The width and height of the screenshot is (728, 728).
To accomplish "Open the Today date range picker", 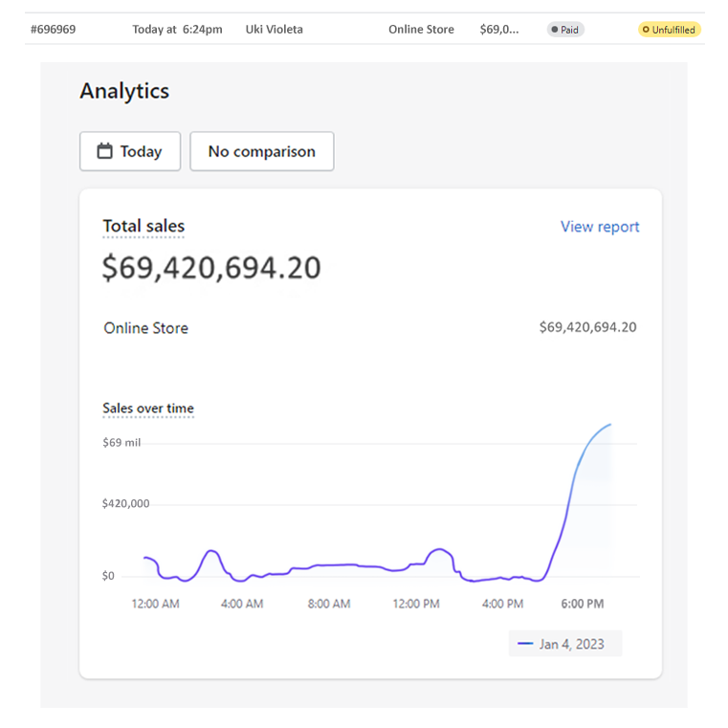I will (130, 151).
